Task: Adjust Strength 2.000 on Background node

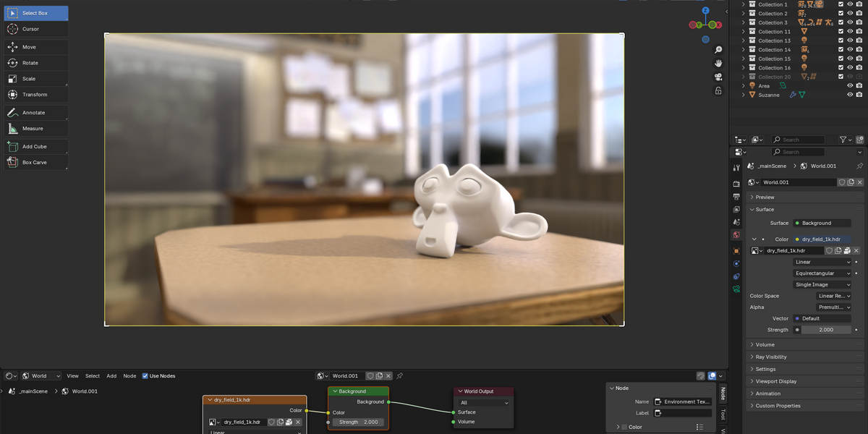Action: [359, 422]
